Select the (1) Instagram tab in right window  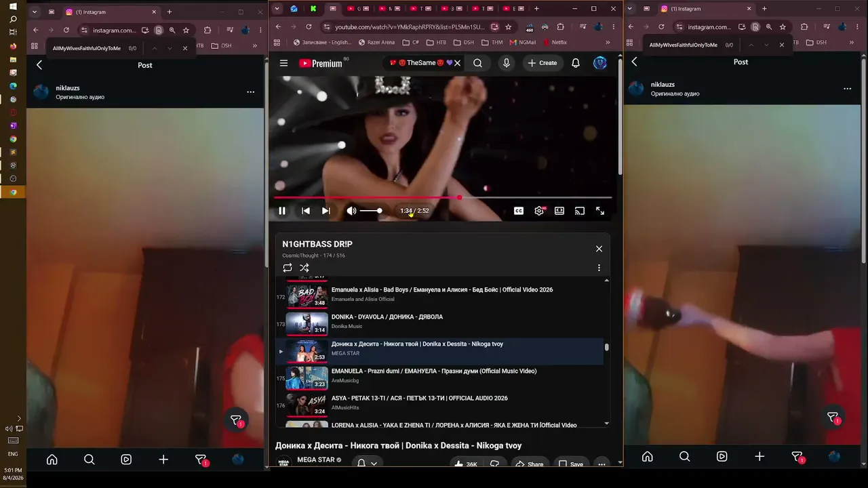707,9
